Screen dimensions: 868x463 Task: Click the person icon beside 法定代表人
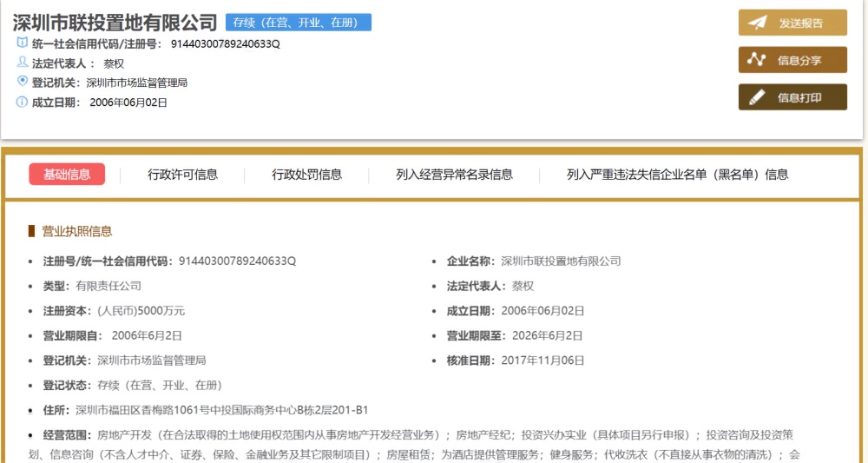pos(23,62)
